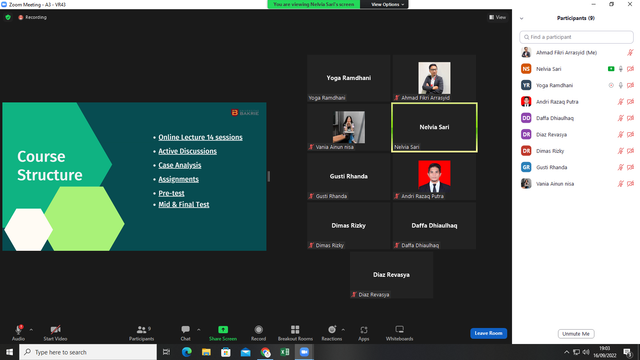Image resolution: width=640 pixels, height=360 pixels.
Task: Click Diaz Revasya's muted mic icon
Action: 621,134
